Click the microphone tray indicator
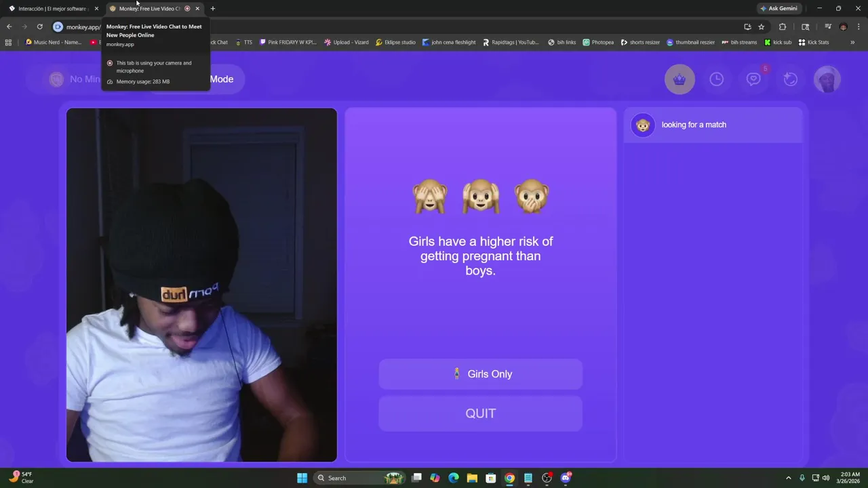The height and width of the screenshot is (488, 868). tap(802, 478)
